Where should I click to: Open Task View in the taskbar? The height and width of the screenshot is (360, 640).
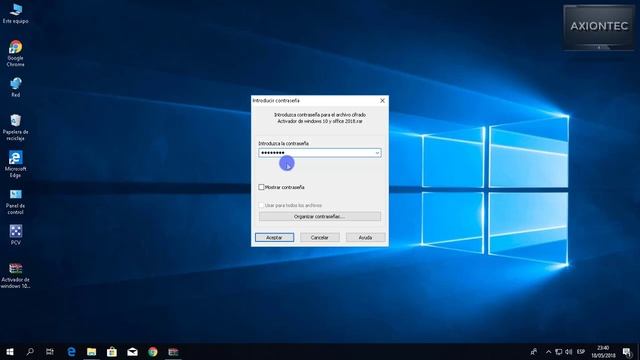pyautogui.click(x=50, y=351)
